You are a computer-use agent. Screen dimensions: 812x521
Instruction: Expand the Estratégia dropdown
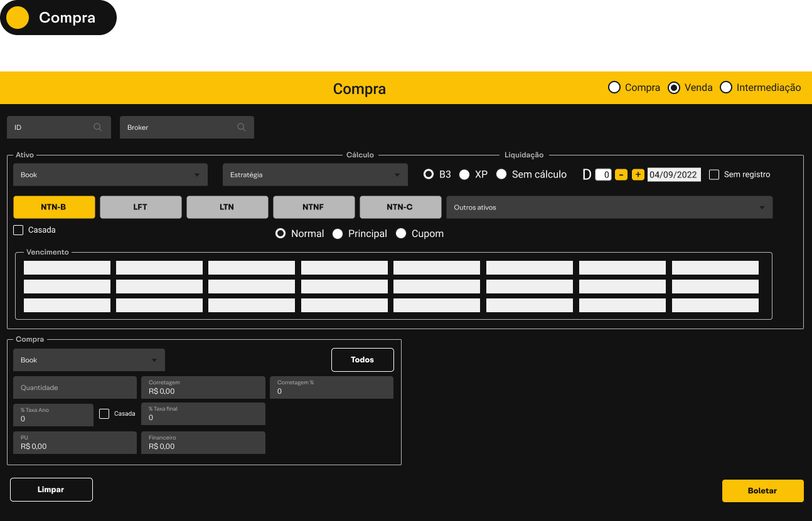(314, 175)
